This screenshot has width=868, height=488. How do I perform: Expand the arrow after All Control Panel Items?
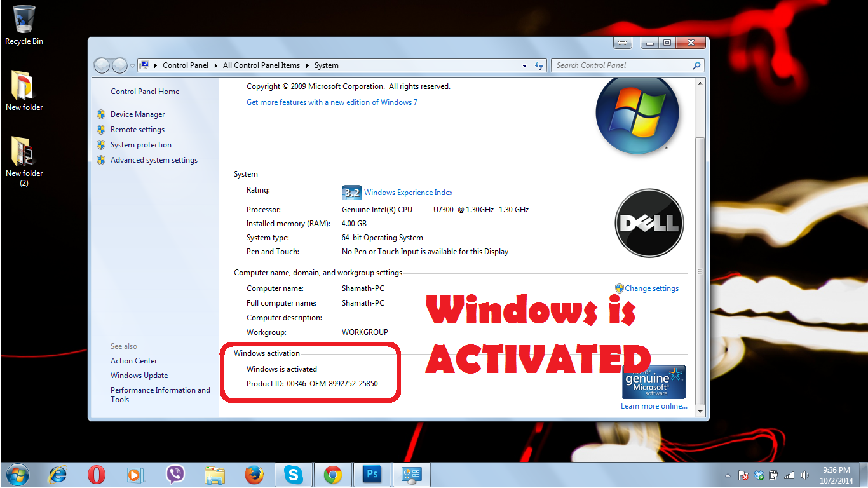307,65
